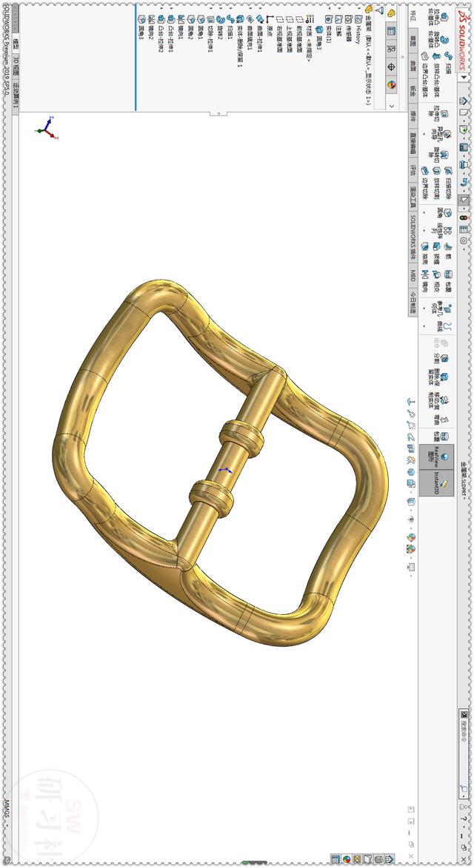The height and width of the screenshot is (868, 474).
Task: Expand the FeatureManager tab chevron
Action: [391, 105]
